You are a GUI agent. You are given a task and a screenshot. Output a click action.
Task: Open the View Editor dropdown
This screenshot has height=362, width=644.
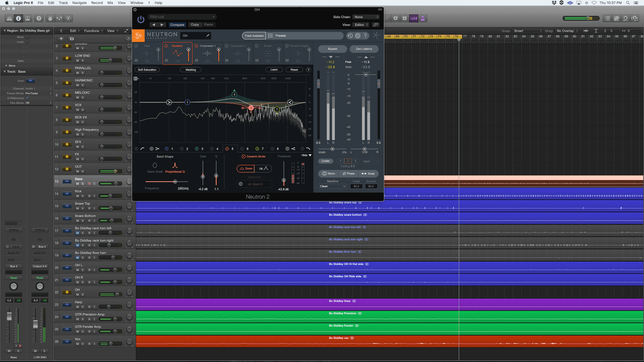coord(361,25)
